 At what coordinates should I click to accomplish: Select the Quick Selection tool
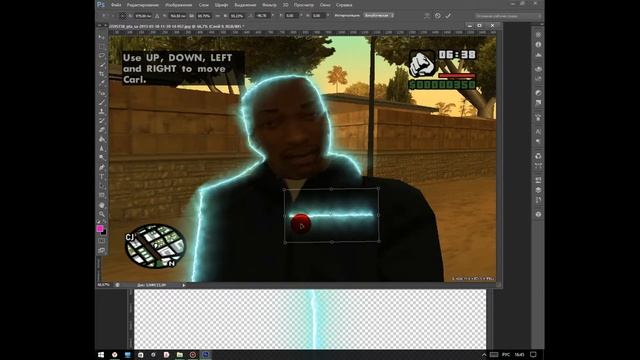(x=102, y=65)
